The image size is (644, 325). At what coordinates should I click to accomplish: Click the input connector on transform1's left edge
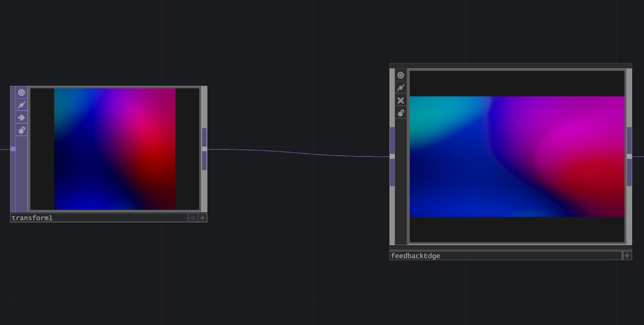click(x=13, y=149)
